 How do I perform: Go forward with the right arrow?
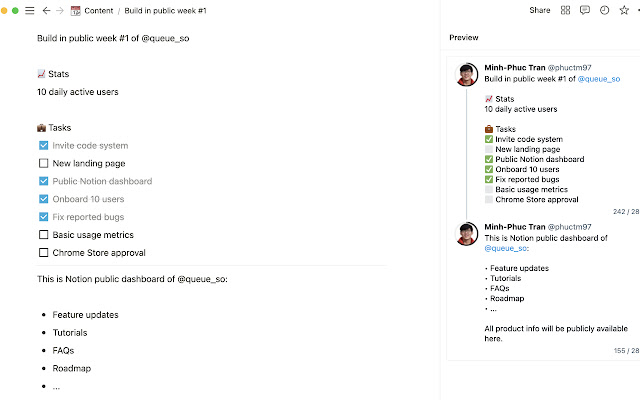[x=60, y=10]
